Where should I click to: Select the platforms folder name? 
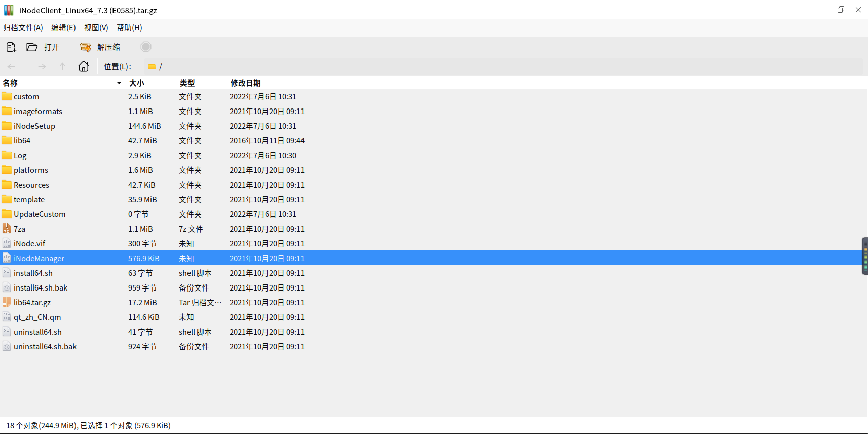(31, 170)
